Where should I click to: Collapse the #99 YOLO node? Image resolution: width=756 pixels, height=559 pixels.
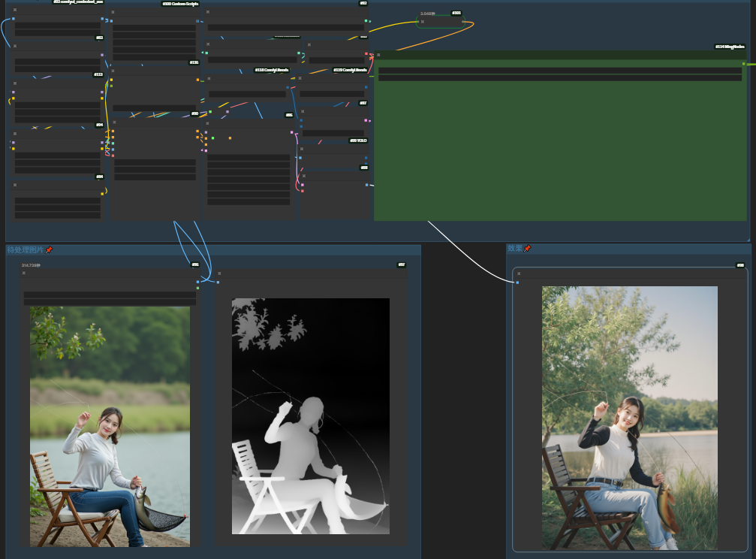(x=302, y=150)
